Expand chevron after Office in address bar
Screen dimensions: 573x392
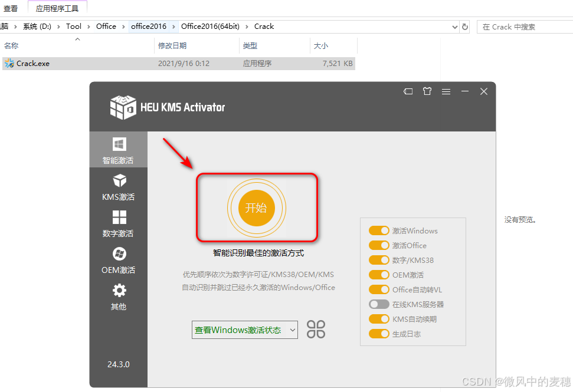click(x=123, y=27)
